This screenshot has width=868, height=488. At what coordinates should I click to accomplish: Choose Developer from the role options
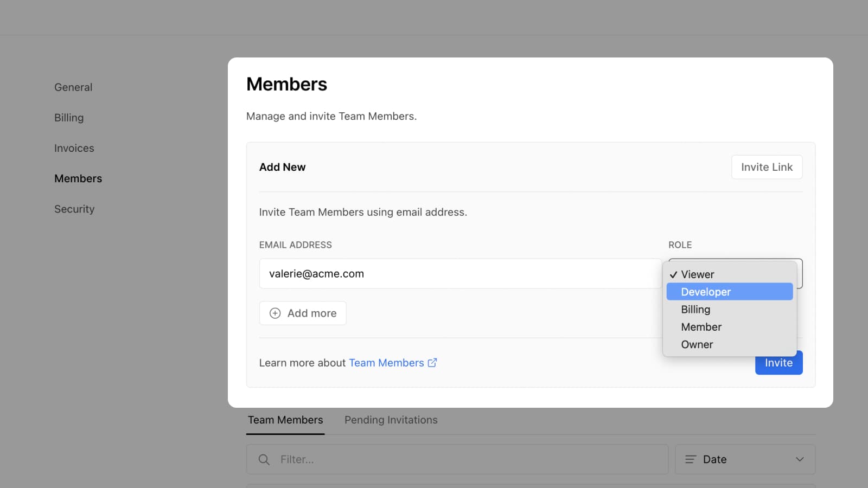706,292
